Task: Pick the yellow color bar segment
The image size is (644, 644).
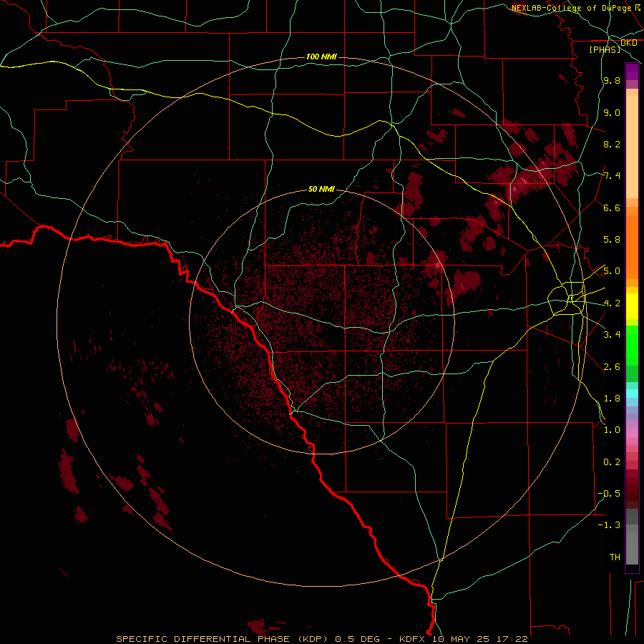Action: click(x=632, y=306)
